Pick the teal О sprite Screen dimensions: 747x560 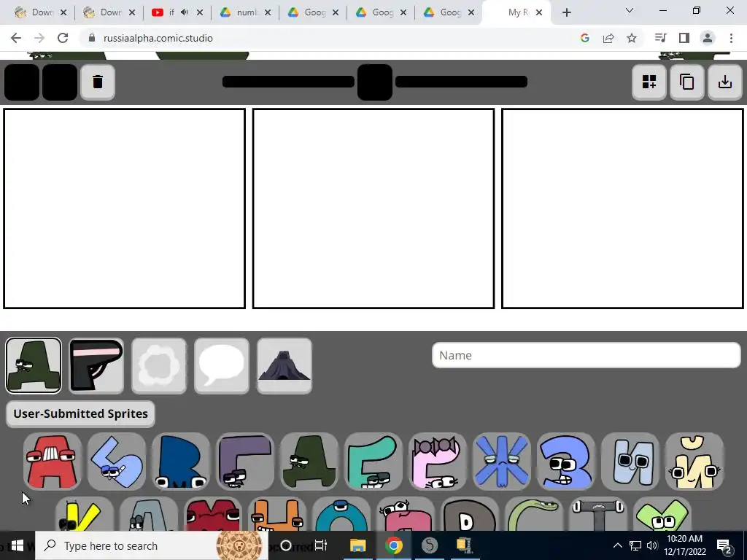(x=341, y=514)
